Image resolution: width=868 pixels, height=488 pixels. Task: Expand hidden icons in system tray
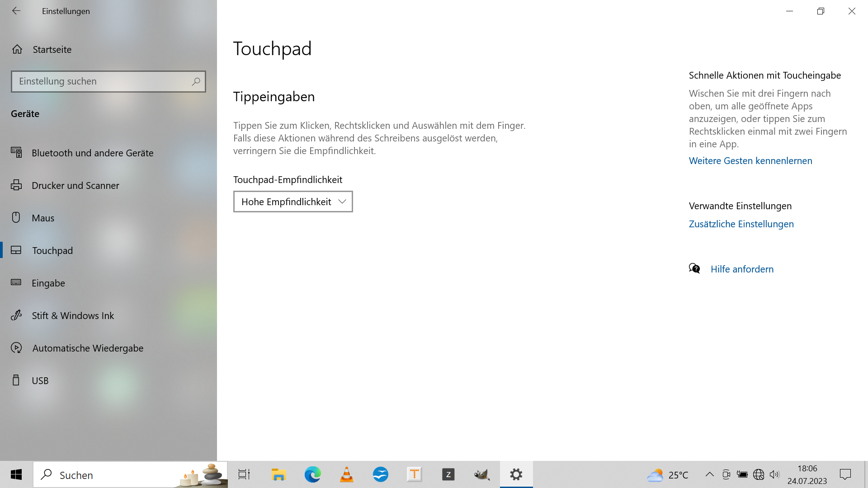(x=710, y=474)
